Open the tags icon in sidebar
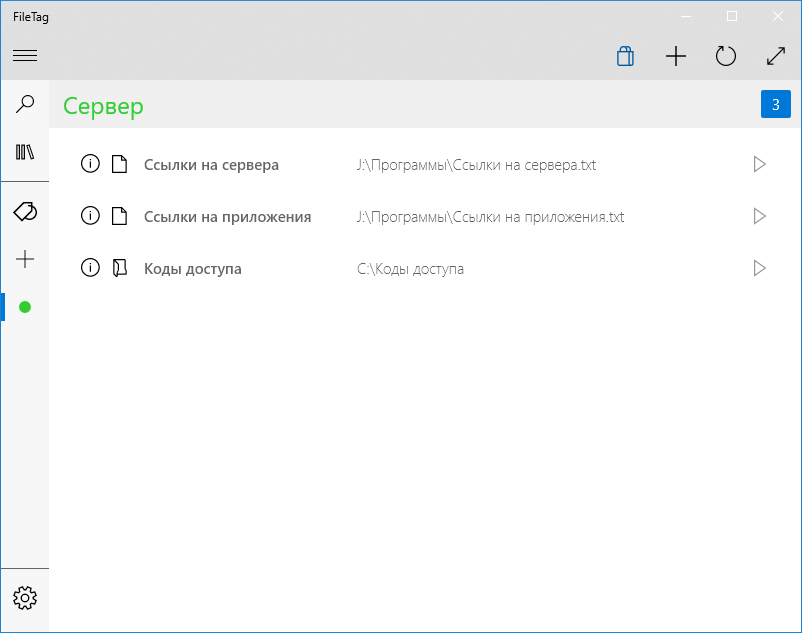Screen dimensions: 802x633 (25, 211)
